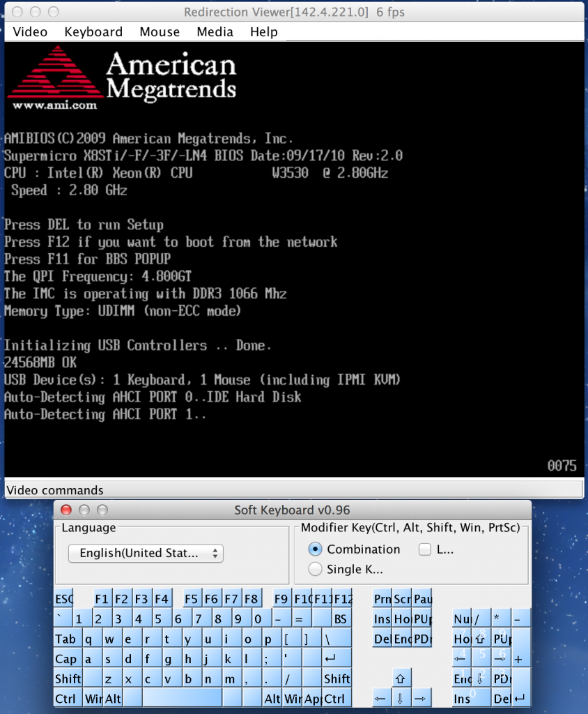Viewport: 588px width, 714px height.
Task: Click the Tab soft key
Action: point(68,639)
